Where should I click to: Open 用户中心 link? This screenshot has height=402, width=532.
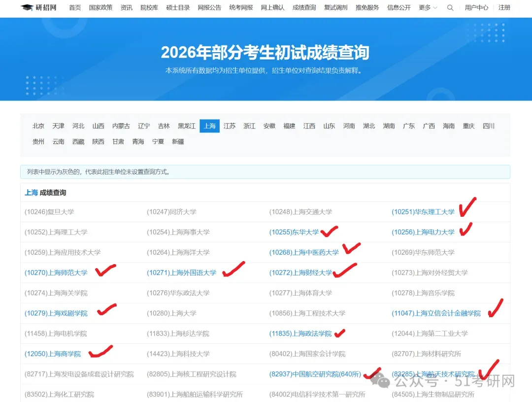(476, 7)
